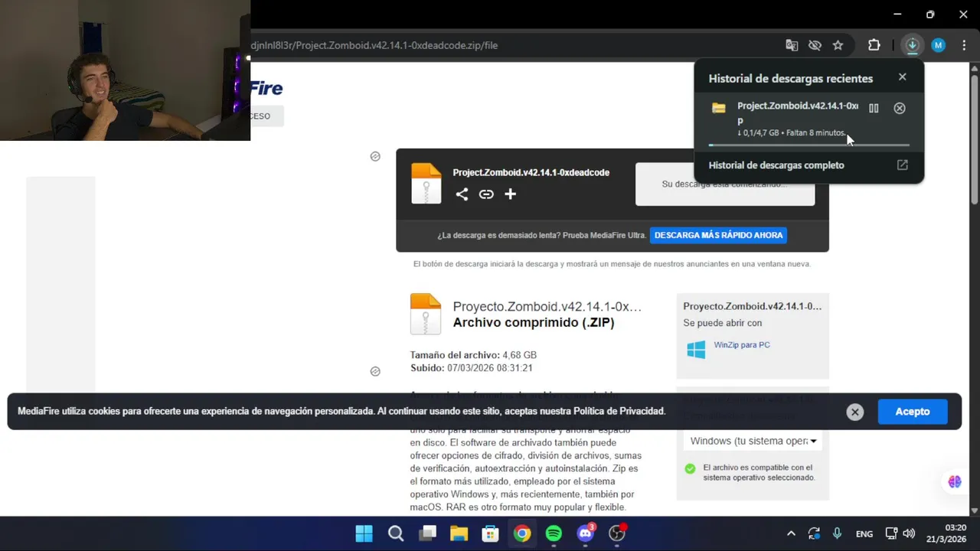Show hidden system tray icons
The width and height of the screenshot is (980, 551).
click(791, 533)
